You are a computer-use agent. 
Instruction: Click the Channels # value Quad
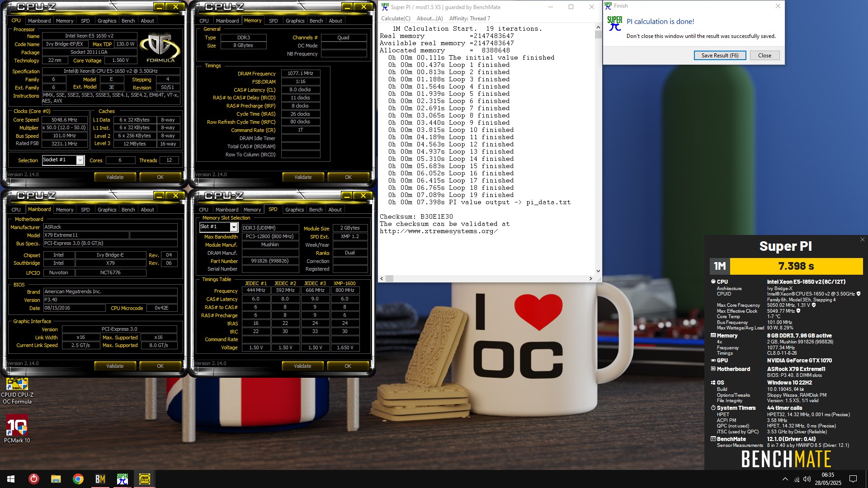pos(343,38)
